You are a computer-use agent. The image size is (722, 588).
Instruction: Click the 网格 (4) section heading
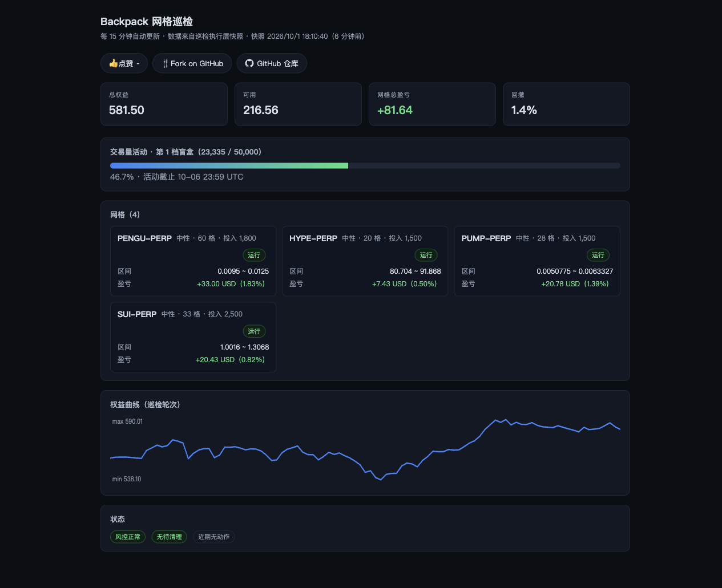[x=125, y=214]
